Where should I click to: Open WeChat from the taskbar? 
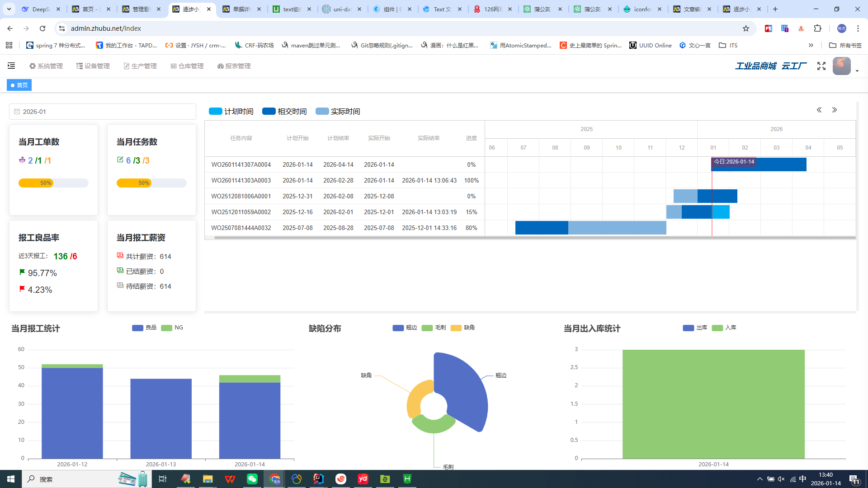pos(252,479)
